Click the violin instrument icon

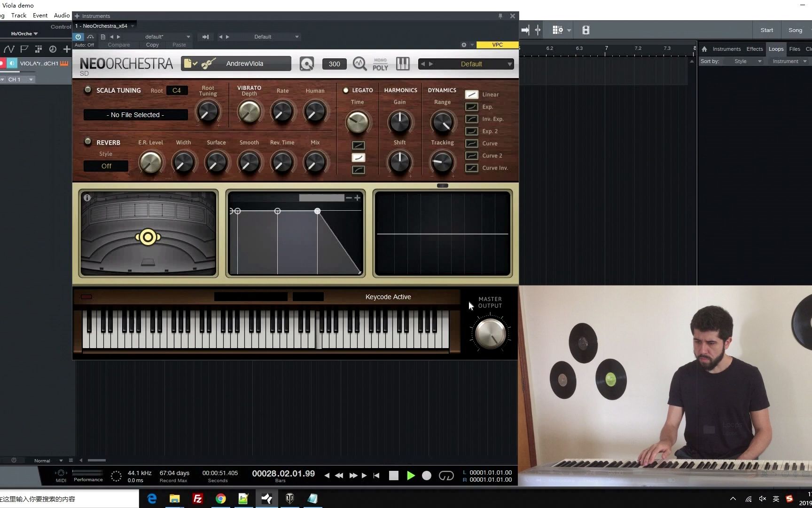click(x=209, y=63)
